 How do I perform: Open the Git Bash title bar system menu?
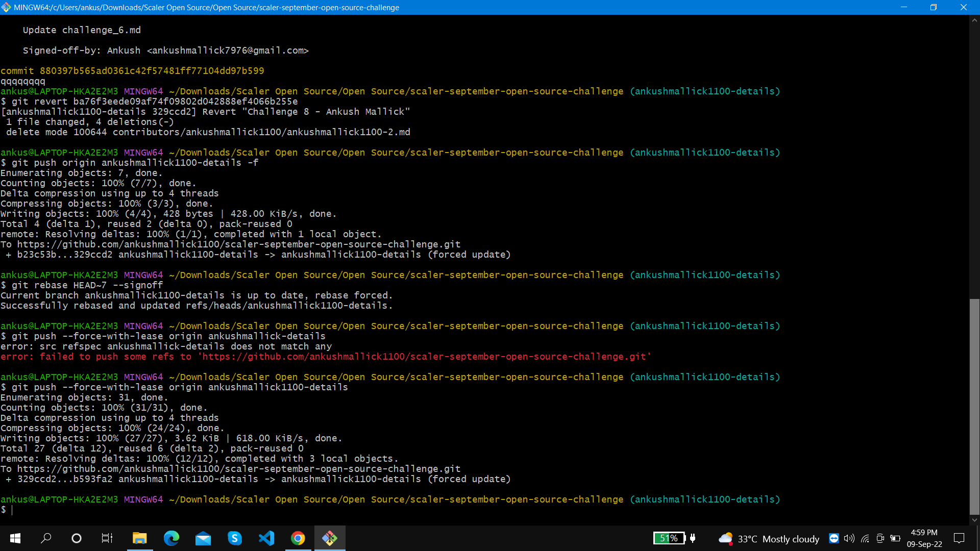click(6, 7)
